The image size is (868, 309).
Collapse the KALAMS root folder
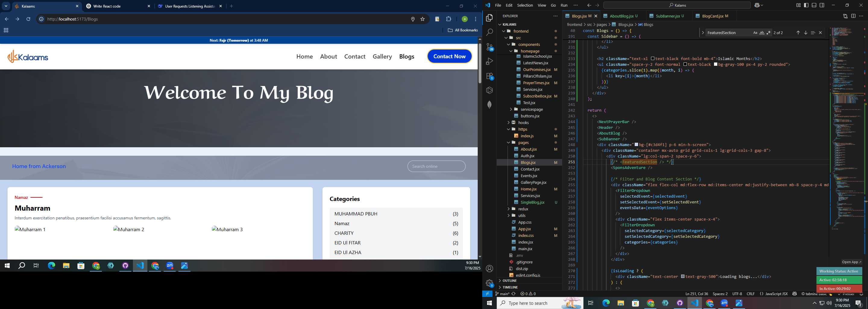pyautogui.click(x=500, y=24)
